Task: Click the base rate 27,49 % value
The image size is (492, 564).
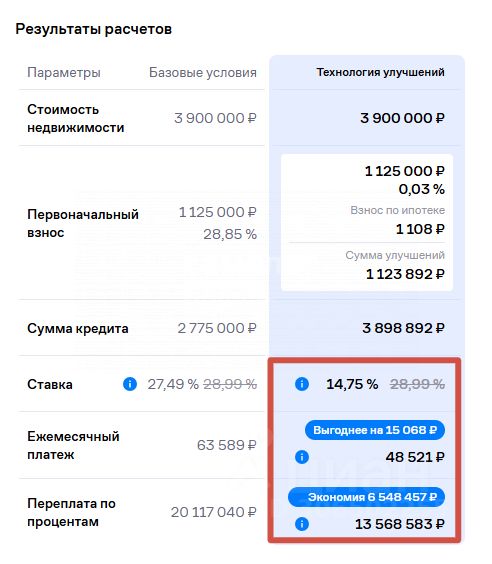Action: pyautogui.click(x=173, y=385)
